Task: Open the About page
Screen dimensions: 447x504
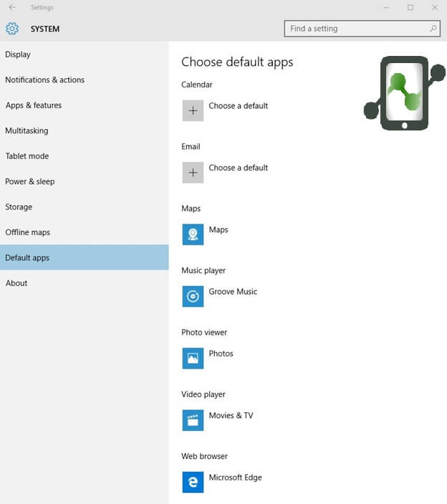Action: click(x=84, y=283)
